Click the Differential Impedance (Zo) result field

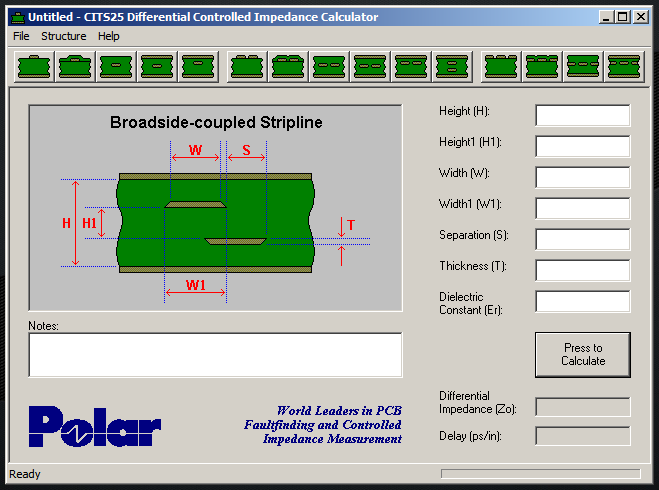583,407
